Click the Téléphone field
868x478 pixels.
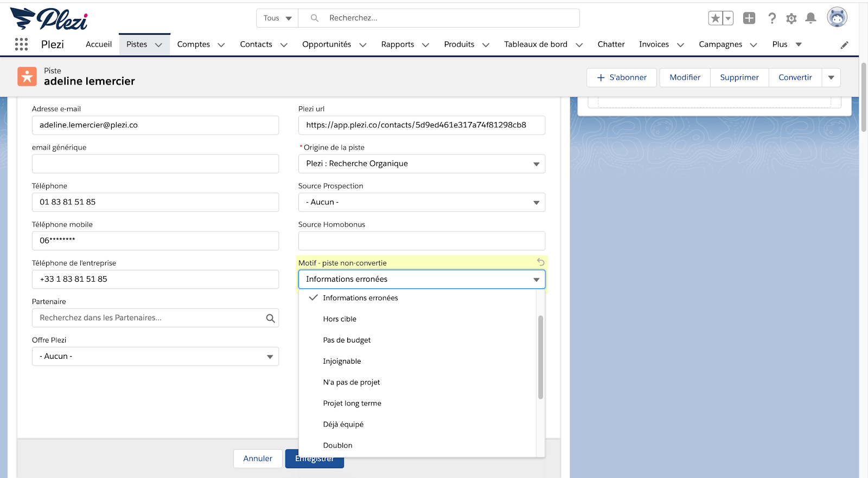[x=155, y=202]
